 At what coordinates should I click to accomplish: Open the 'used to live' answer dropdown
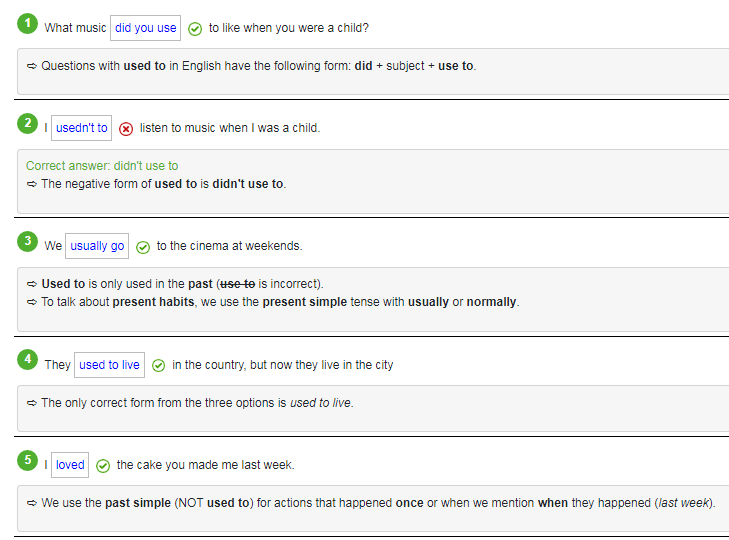tap(109, 365)
